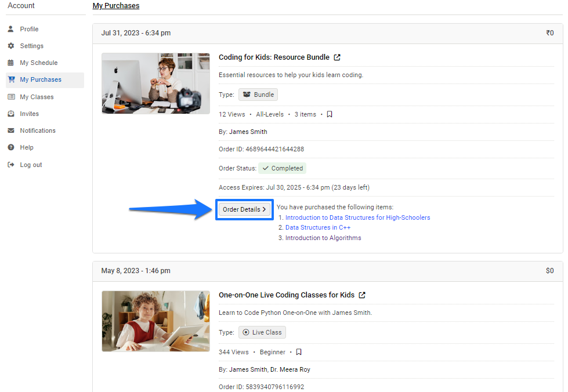The image size is (568, 392).
Task: Click the Invites envelope icon
Action: click(11, 114)
